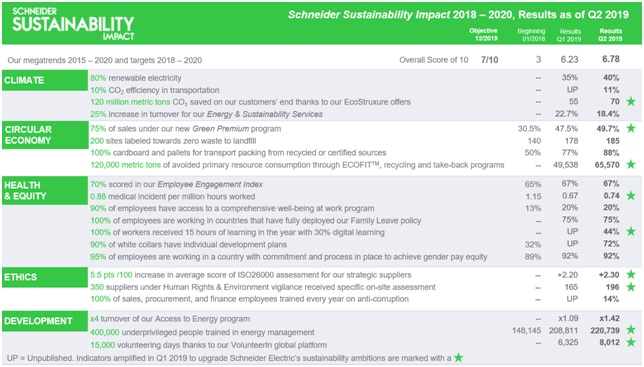Click the star next to Green Premium program row
This screenshot has height=367, width=644.
[x=631, y=128]
